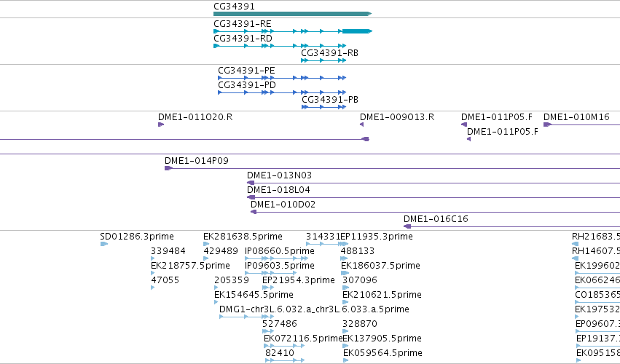
Task: Click the CG34391 gene label
Action: (234, 7)
